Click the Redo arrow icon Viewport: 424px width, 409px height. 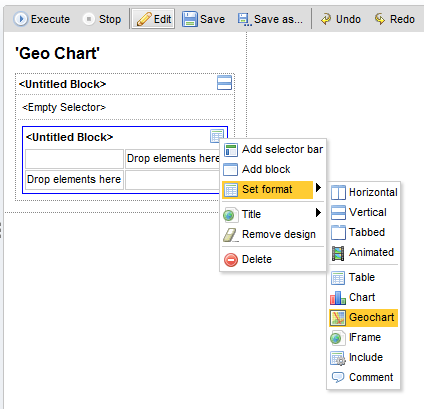(x=380, y=19)
